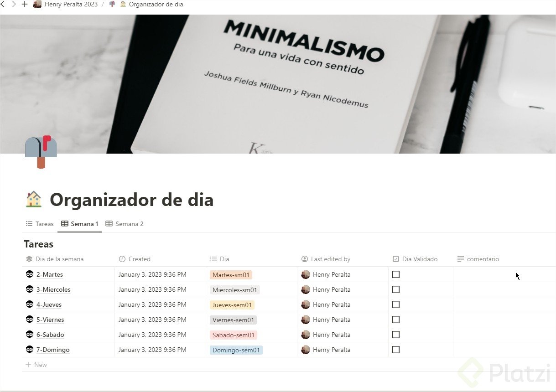This screenshot has height=392, width=556.
Task: Click Created date in 4-Jueves row
Action: (152, 304)
